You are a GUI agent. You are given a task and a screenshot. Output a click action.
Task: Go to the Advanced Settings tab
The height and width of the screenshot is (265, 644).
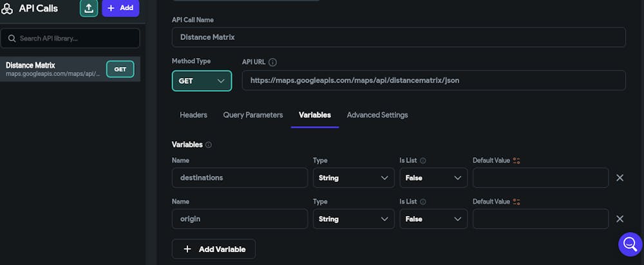[x=377, y=115]
